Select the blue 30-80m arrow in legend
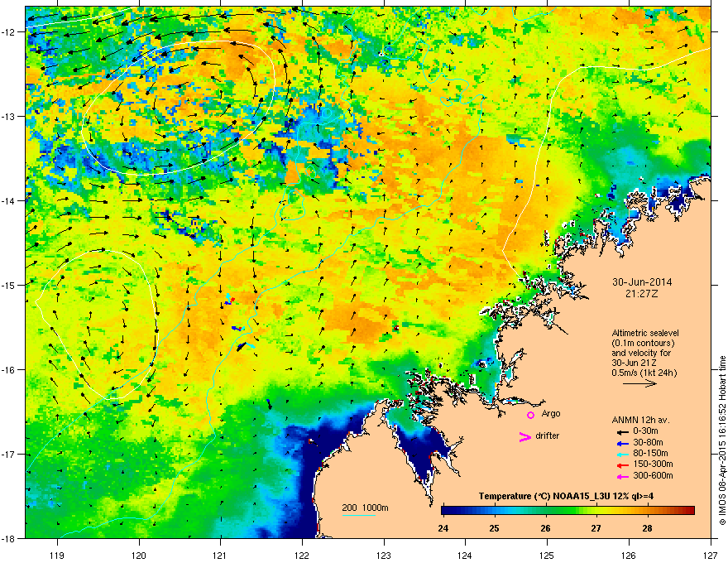This screenshot has height=563, width=728. point(622,443)
